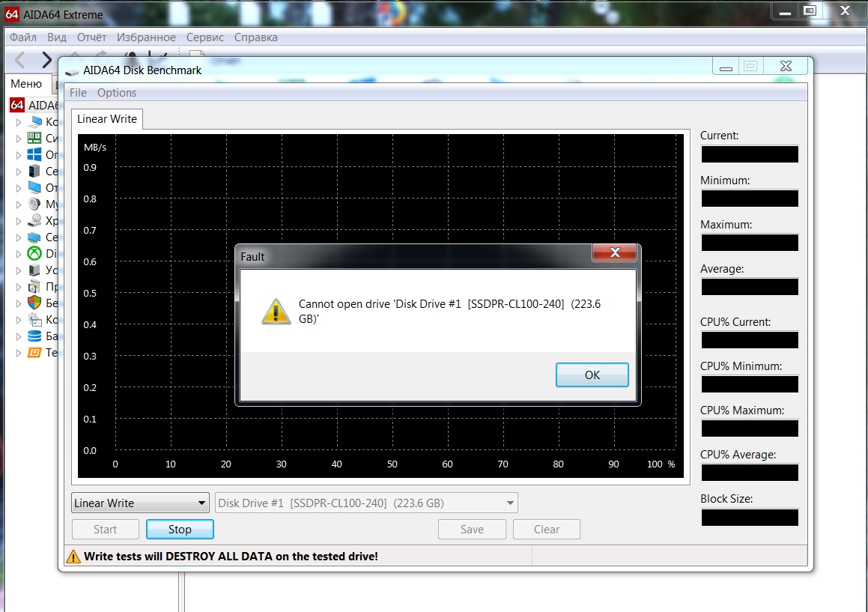Viewport: 868px width, 612px height.
Task: Click the orange benchmark icon beside Те
Action: click(34, 352)
